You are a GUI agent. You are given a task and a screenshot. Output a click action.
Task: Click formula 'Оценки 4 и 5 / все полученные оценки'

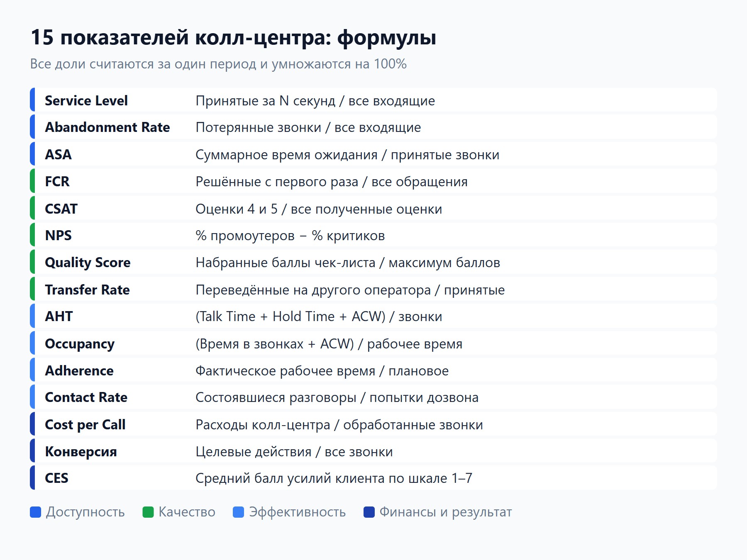coord(319,209)
